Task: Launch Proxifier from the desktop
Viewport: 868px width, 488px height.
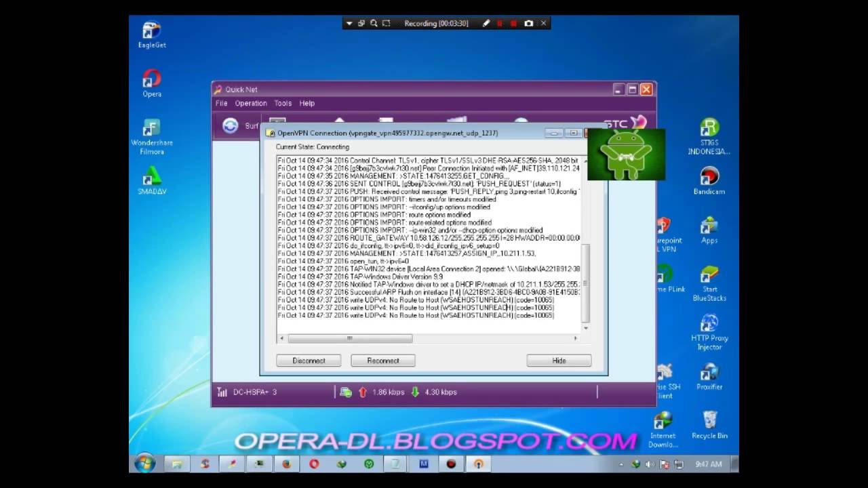Action: point(709,377)
